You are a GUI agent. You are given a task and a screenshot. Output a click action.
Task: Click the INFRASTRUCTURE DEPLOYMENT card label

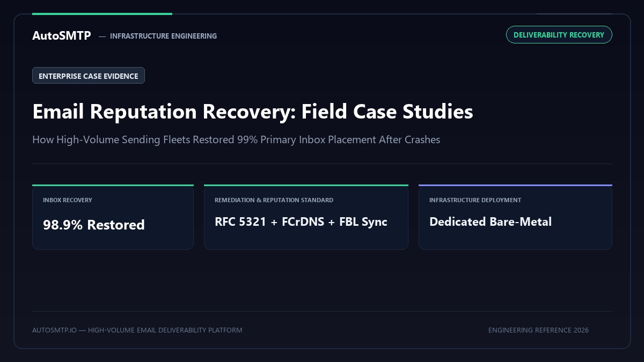point(475,200)
